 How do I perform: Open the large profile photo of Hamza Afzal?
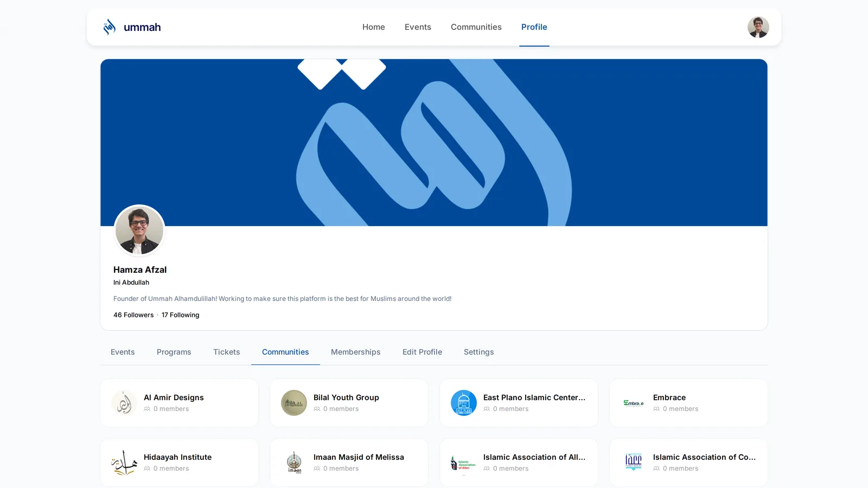point(139,230)
